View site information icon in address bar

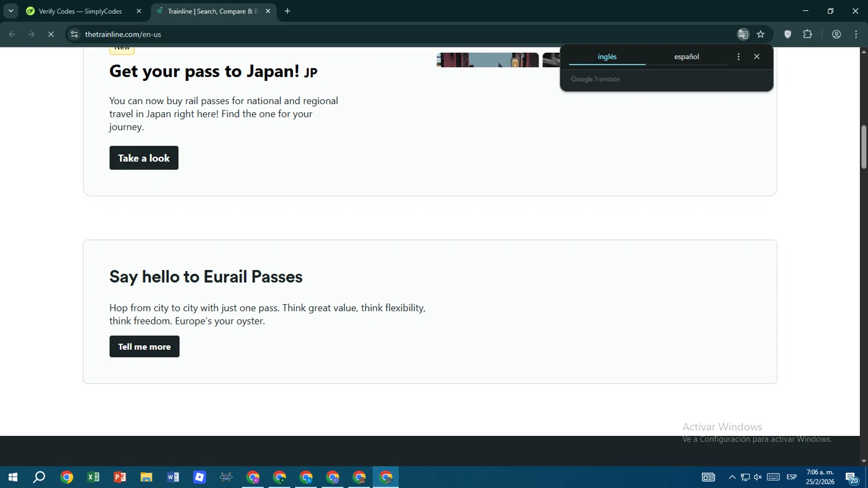(74, 34)
